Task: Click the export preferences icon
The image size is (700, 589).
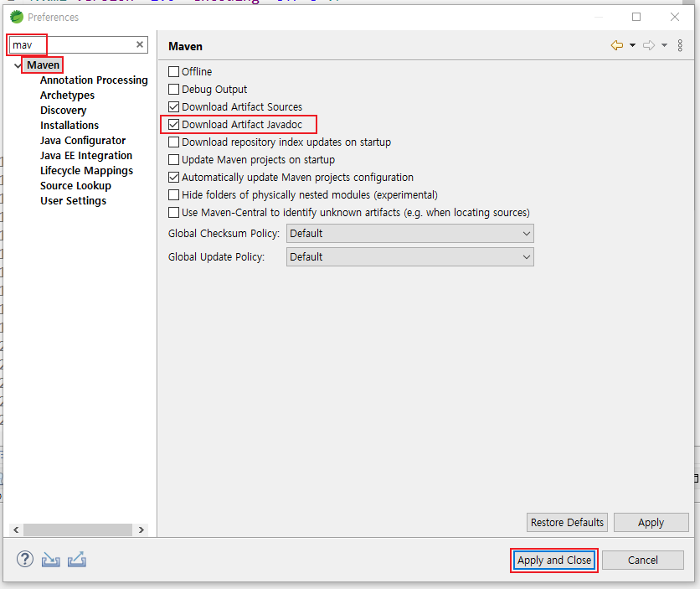Action: pos(77,560)
